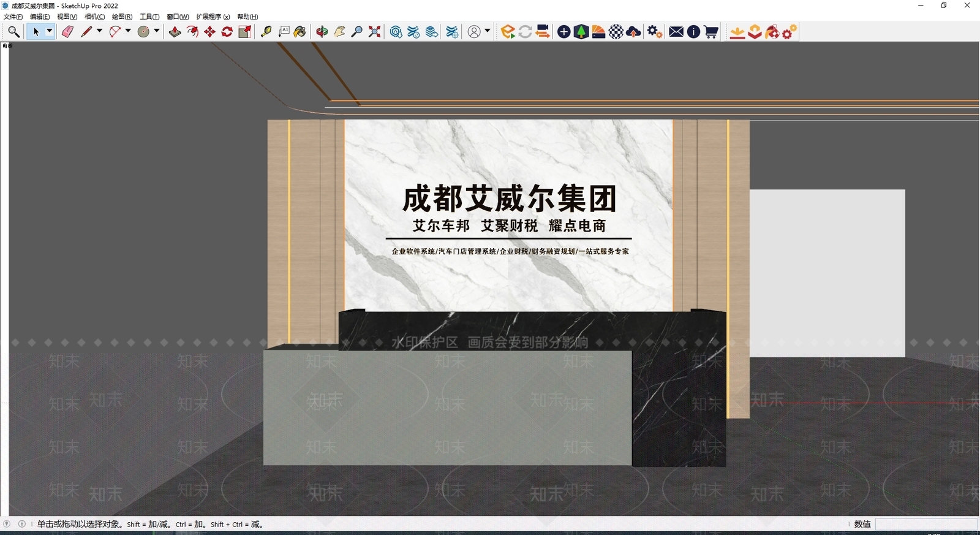Screen dimensions: 980x535
Task: Open the 工具(T) menu
Action: [x=149, y=17]
